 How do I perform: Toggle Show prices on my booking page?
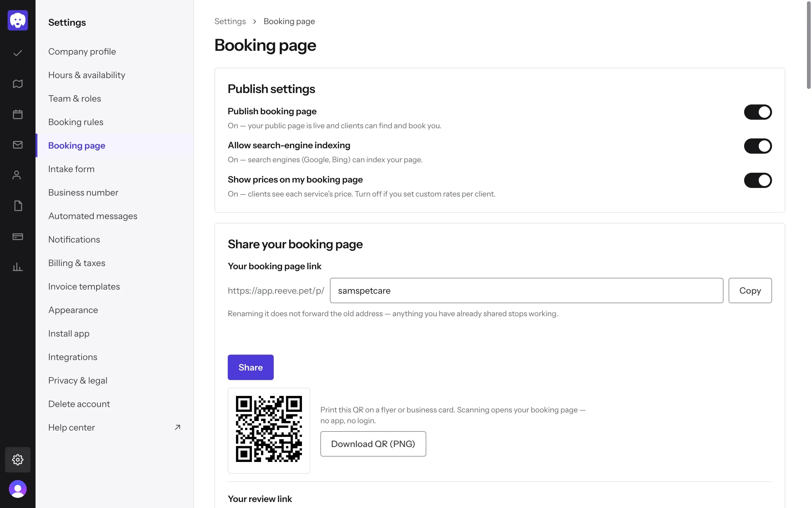pos(758,180)
